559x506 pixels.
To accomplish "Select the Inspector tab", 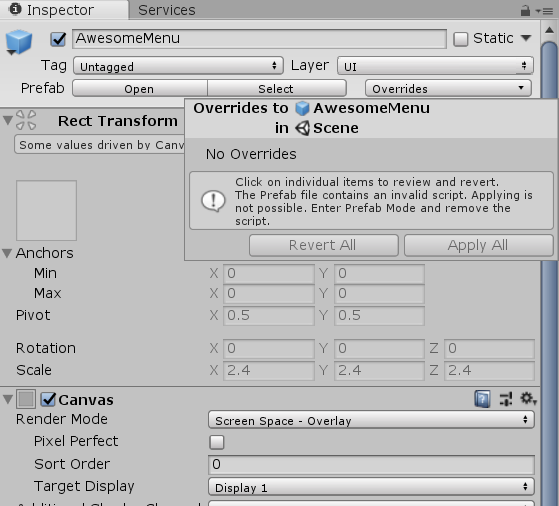I will coord(61,10).
